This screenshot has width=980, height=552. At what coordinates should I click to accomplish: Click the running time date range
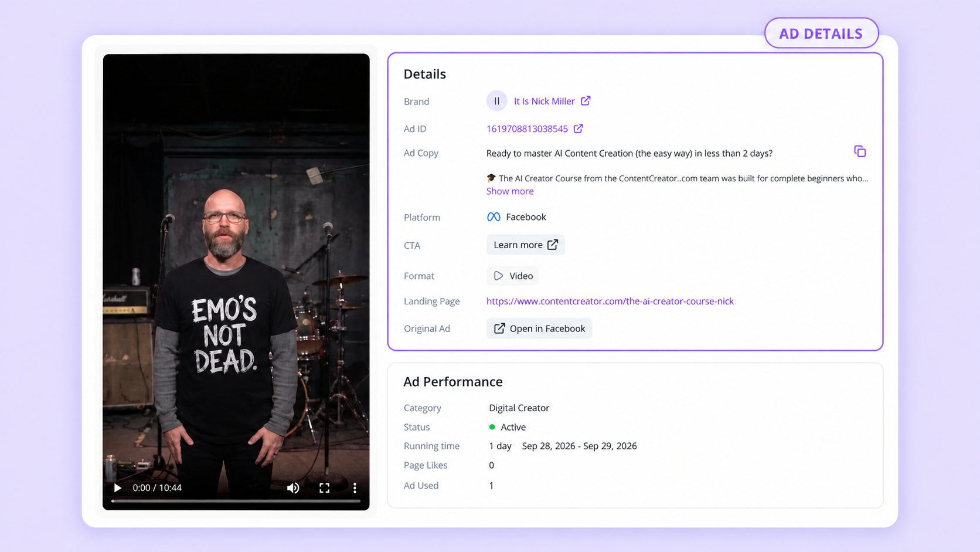579,446
